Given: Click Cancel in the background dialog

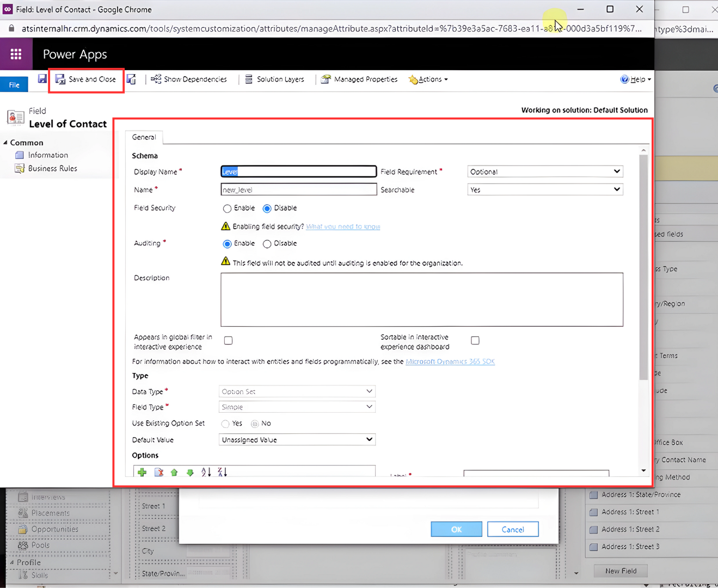Looking at the screenshot, I should pos(513,529).
